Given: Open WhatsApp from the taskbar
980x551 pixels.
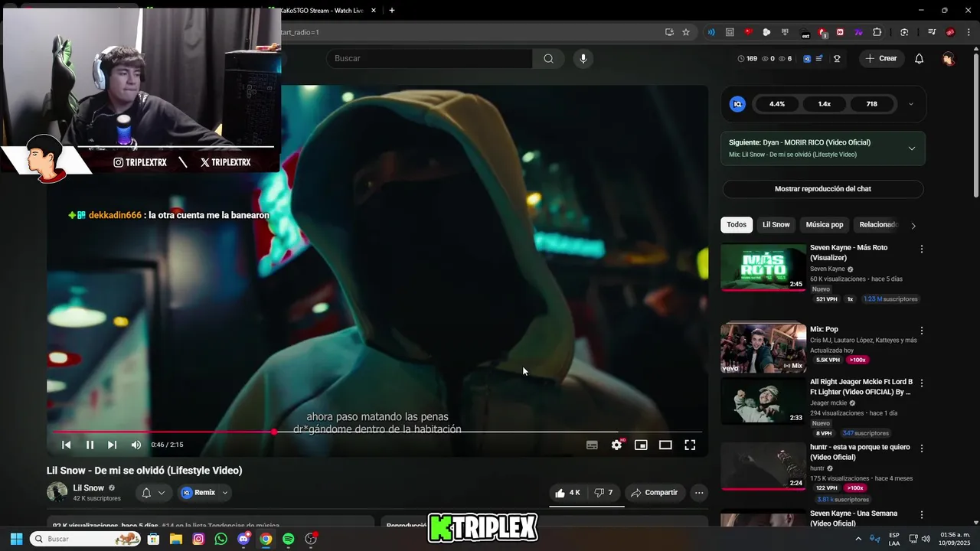Looking at the screenshot, I should click(x=221, y=539).
